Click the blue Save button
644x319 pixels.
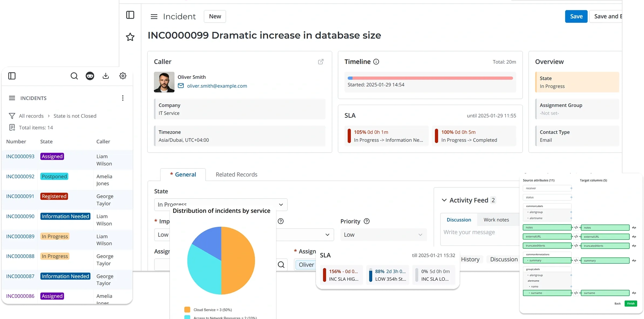pyautogui.click(x=576, y=16)
